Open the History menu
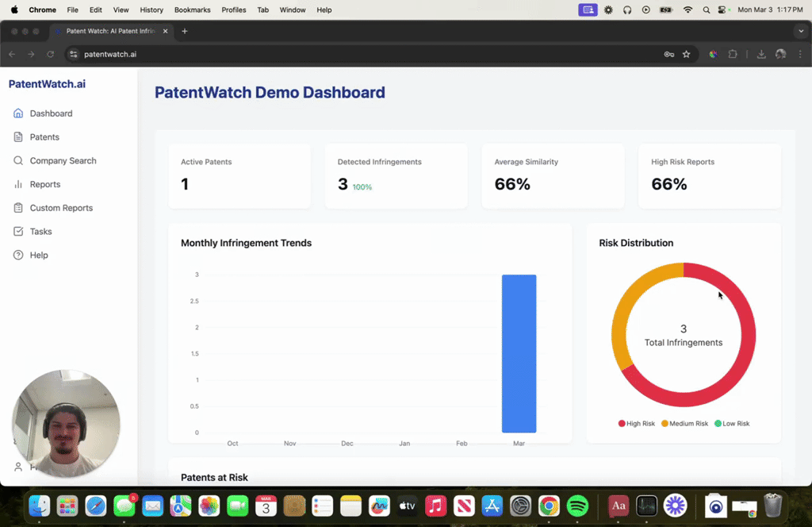The height and width of the screenshot is (527, 812). (151, 10)
